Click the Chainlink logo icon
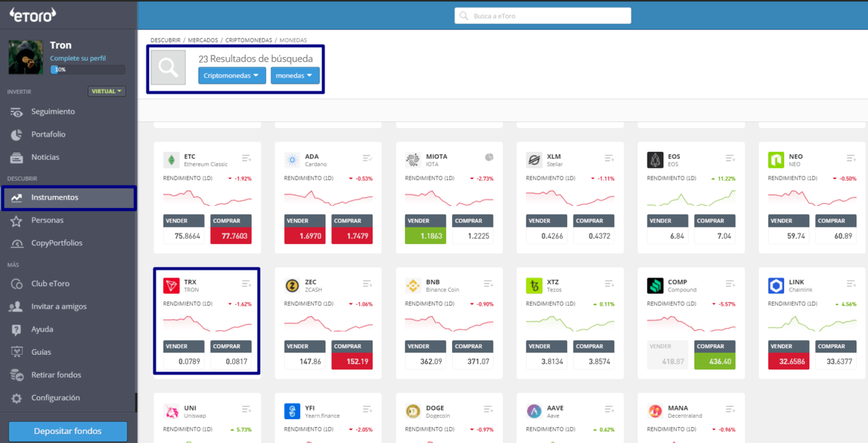 [x=776, y=286]
